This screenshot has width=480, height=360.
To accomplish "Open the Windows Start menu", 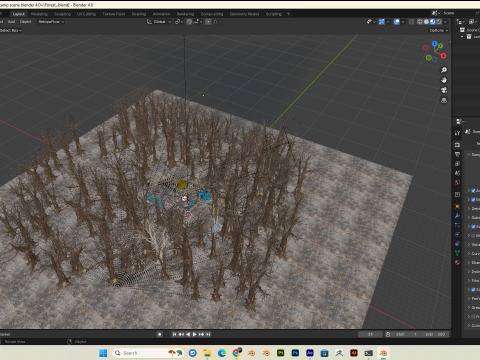I will coord(103,353).
